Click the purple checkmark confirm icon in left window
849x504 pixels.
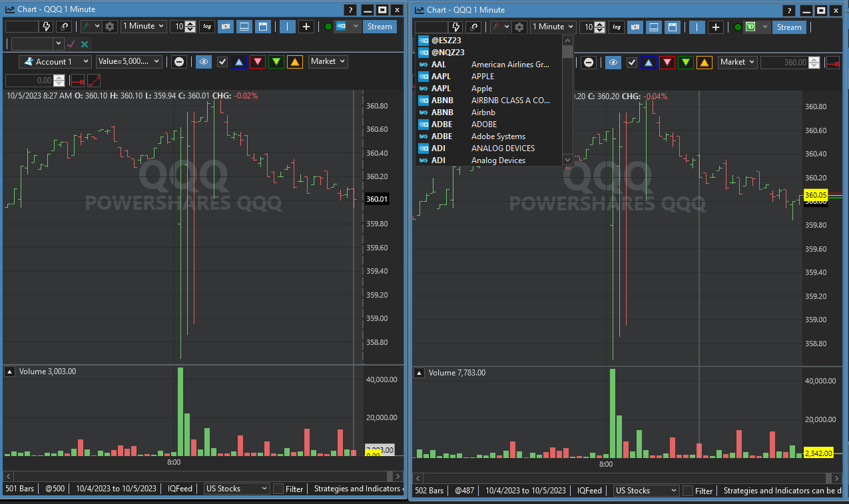tap(71, 44)
